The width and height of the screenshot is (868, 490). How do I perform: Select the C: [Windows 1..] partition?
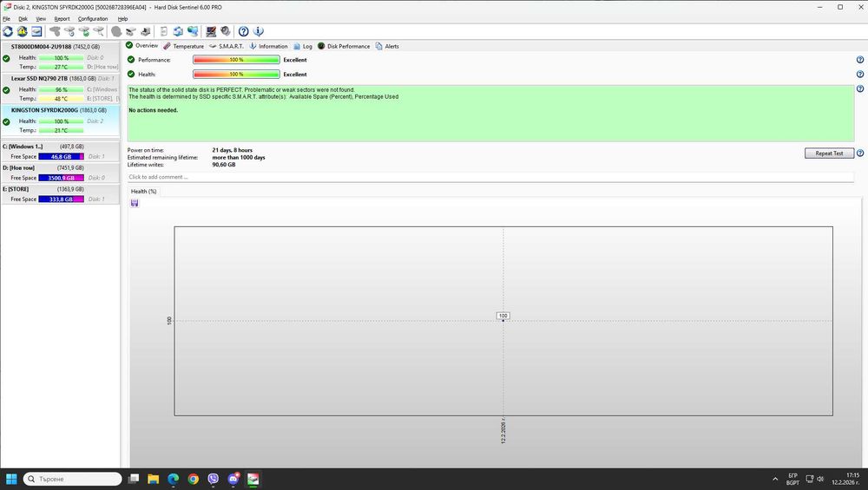(61, 152)
